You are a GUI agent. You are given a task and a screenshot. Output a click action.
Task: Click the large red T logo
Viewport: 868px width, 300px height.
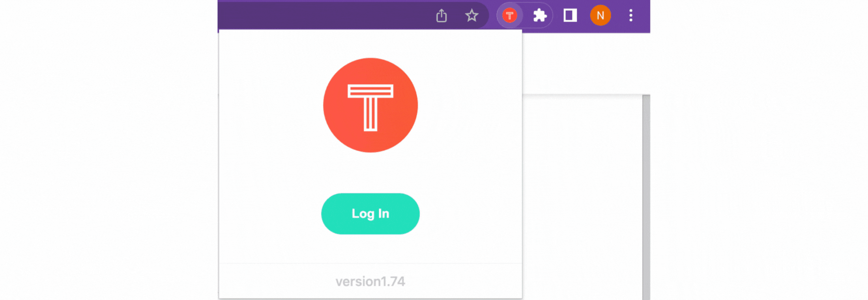(x=370, y=105)
